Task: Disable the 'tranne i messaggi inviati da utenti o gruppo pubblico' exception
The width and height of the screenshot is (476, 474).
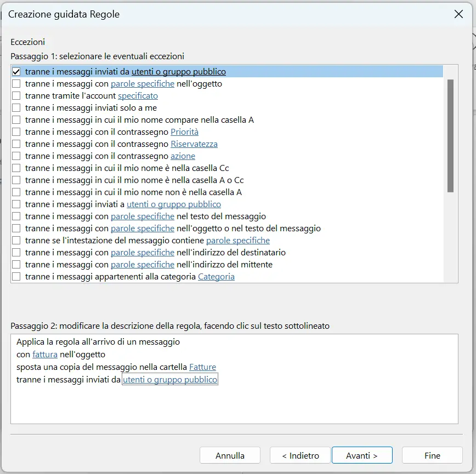Action: (x=15, y=71)
